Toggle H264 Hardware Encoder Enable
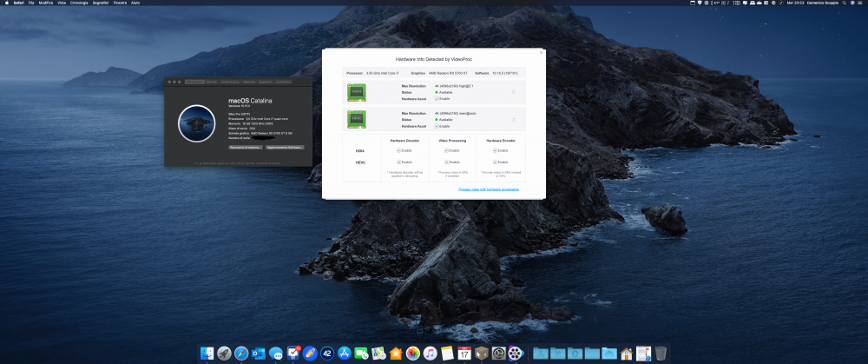 point(495,150)
